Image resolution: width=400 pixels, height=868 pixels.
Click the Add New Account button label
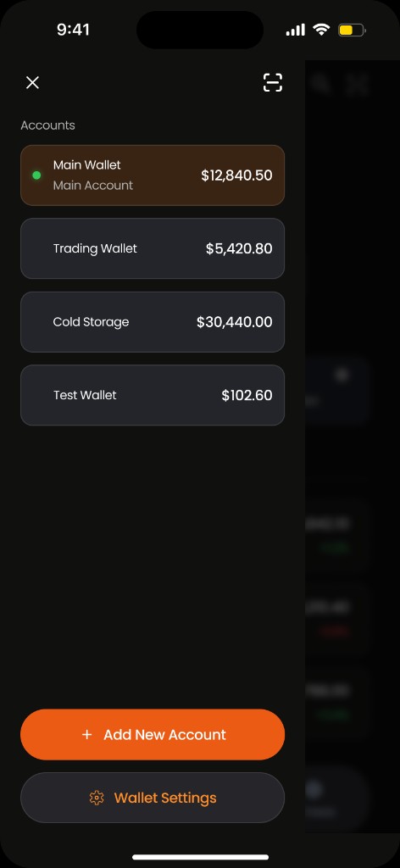click(x=165, y=735)
